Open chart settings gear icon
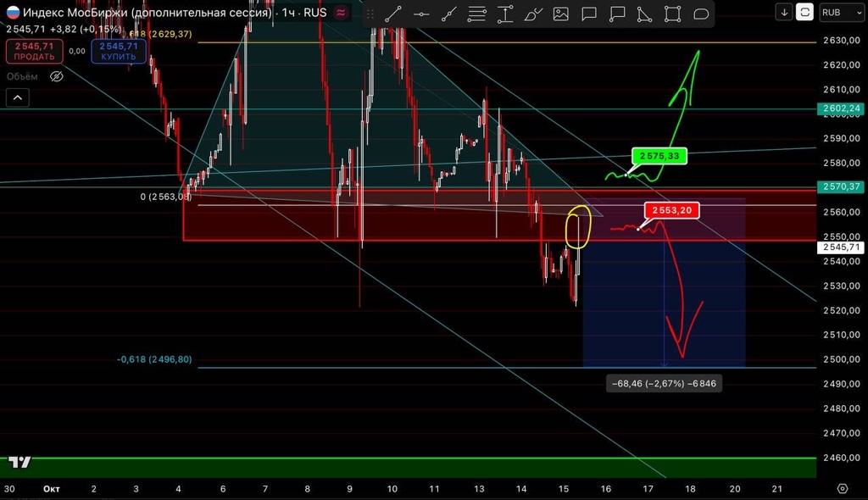The height and width of the screenshot is (500, 868). [x=842, y=489]
